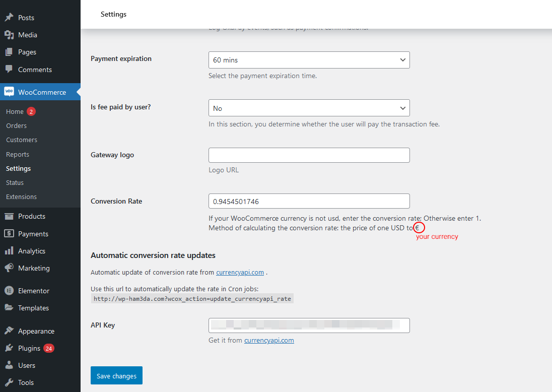Click the Posts pin icon

[x=9, y=17]
